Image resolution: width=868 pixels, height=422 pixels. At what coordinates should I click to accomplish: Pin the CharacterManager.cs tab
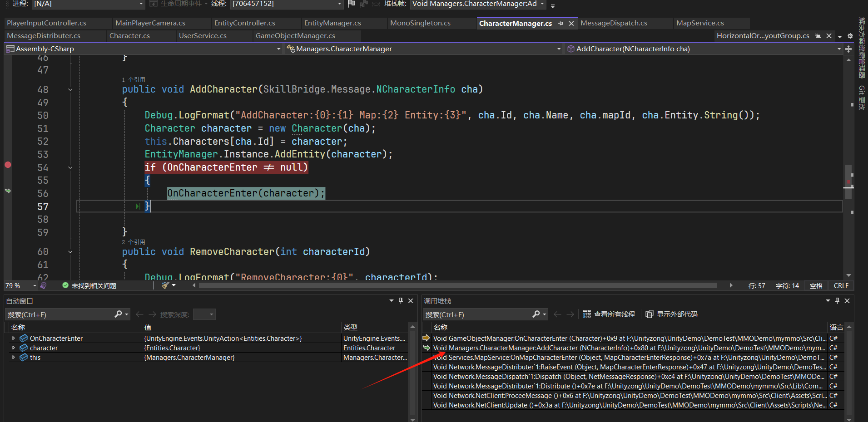pos(561,23)
